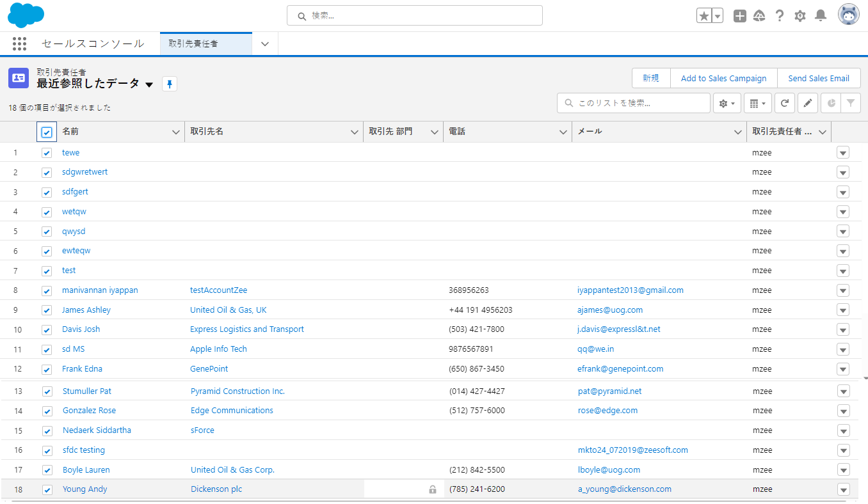Viewport: 868px width, 504px height.
Task: Open the 最近参照したデータ list view dropdown
Action: [149, 84]
